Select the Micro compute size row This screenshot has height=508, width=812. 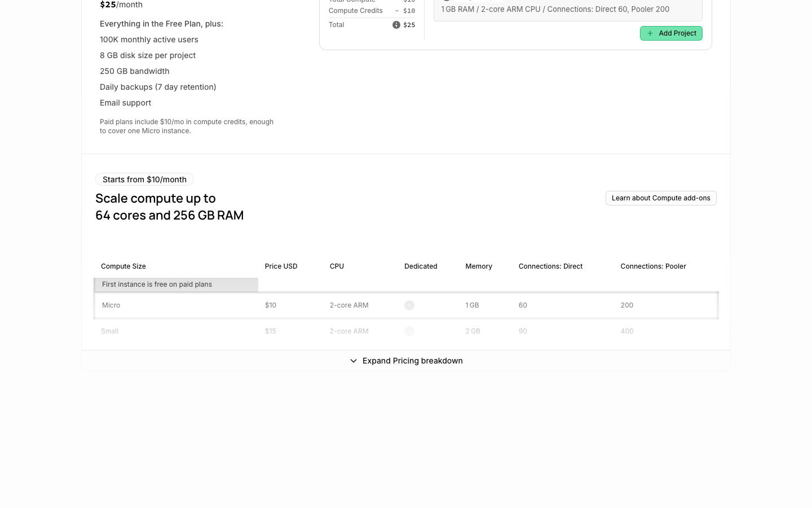pyautogui.click(x=406, y=305)
